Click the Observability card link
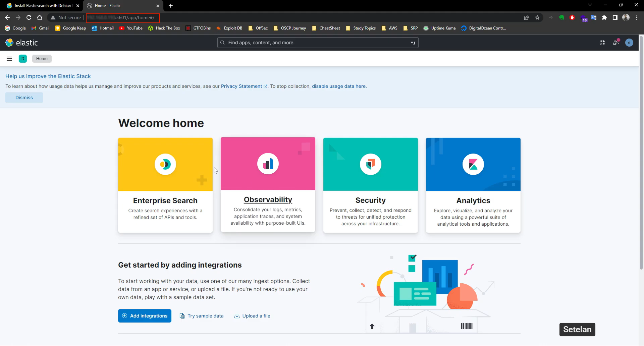Viewport: 644px width, 346px height. 268,199
